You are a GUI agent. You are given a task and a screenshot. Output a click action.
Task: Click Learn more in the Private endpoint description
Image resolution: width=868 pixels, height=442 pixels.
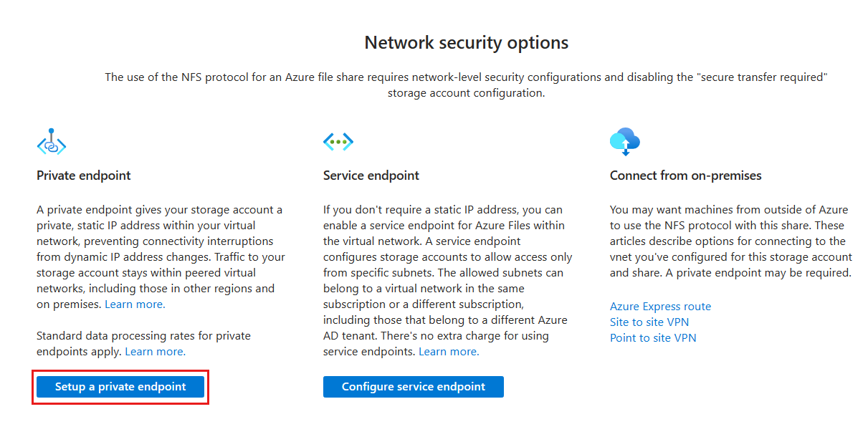click(x=134, y=304)
